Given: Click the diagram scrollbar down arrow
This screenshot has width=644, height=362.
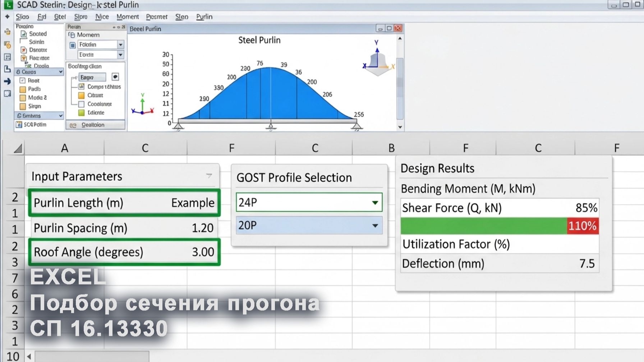Looking at the screenshot, I should [x=400, y=127].
